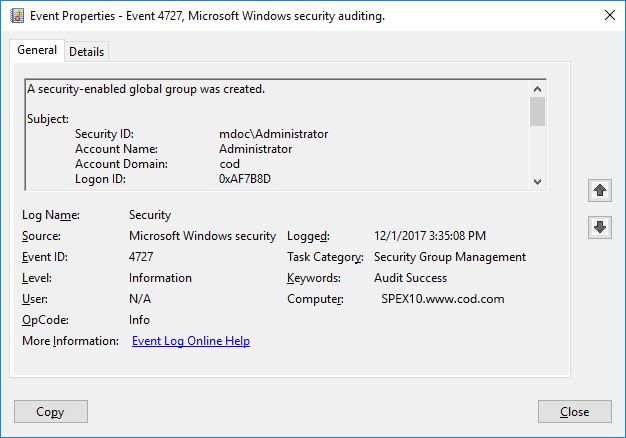Screen dimensions: 626x438
Task: Click the User: label
Action: pos(35,299)
